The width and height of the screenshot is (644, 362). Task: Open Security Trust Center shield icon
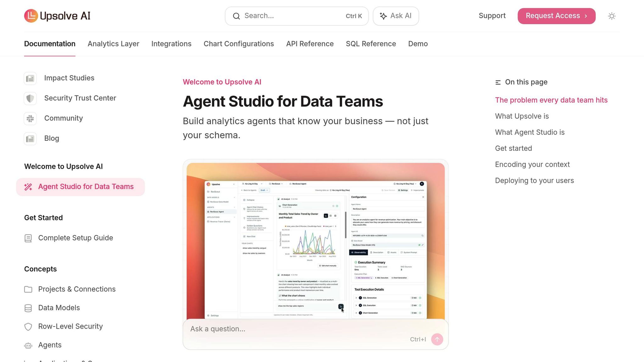30,98
